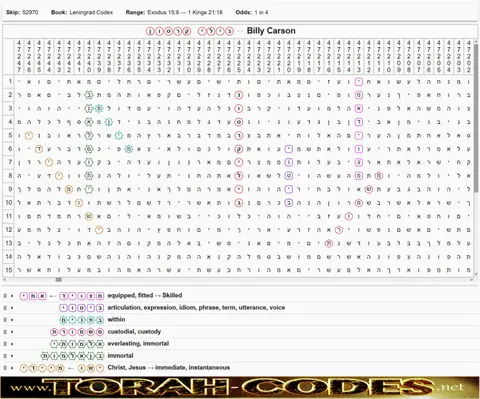Click the drag handle of 'everlasting, immortal' row
The height and width of the screenshot is (399, 480).
point(5,344)
